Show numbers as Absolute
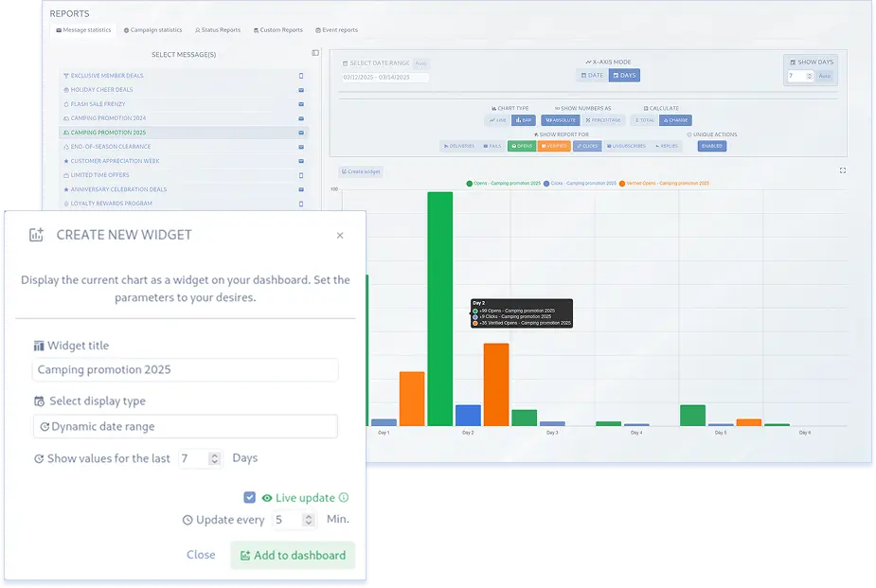Viewport: 876px width, 588px height. click(561, 120)
